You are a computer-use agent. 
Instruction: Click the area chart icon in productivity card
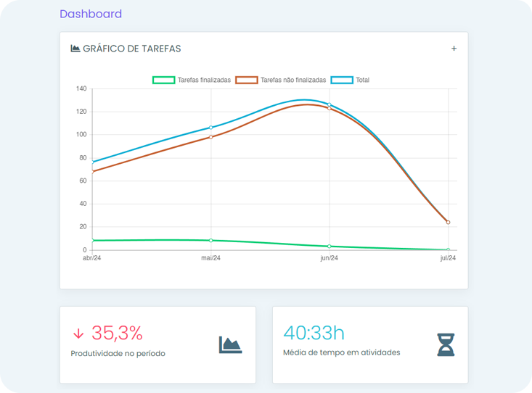pos(230,344)
